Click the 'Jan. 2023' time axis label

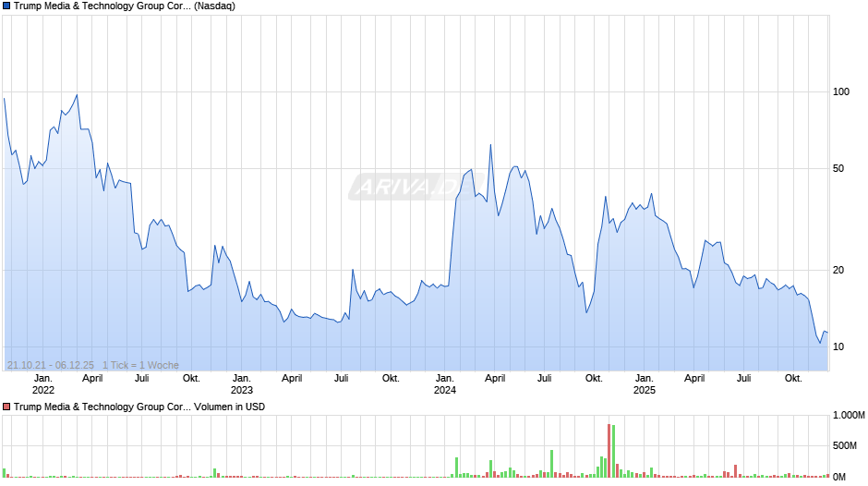(x=241, y=384)
